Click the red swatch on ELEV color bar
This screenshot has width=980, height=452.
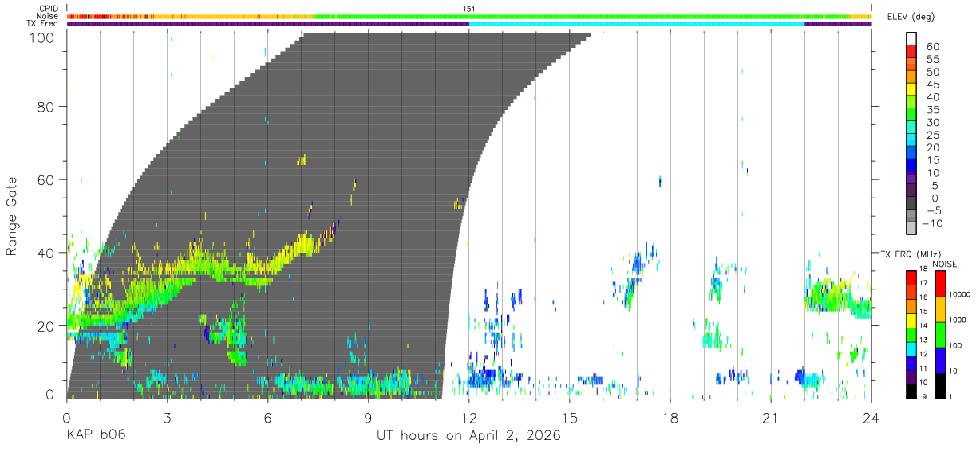(911, 52)
